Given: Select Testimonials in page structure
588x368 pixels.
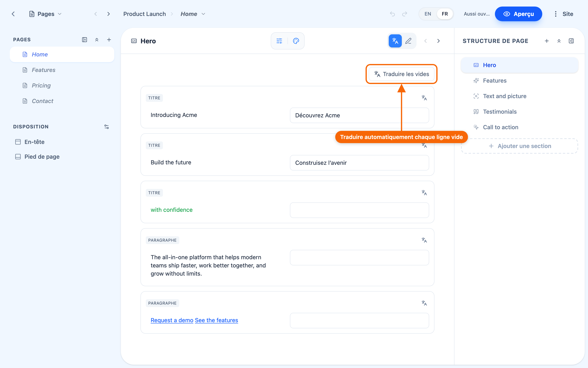Looking at the screenshot, I should (519, 112).
